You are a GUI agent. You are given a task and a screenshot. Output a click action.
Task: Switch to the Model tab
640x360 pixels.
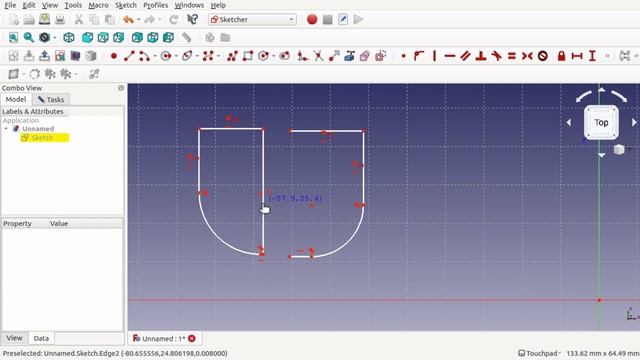pos(16,99)
